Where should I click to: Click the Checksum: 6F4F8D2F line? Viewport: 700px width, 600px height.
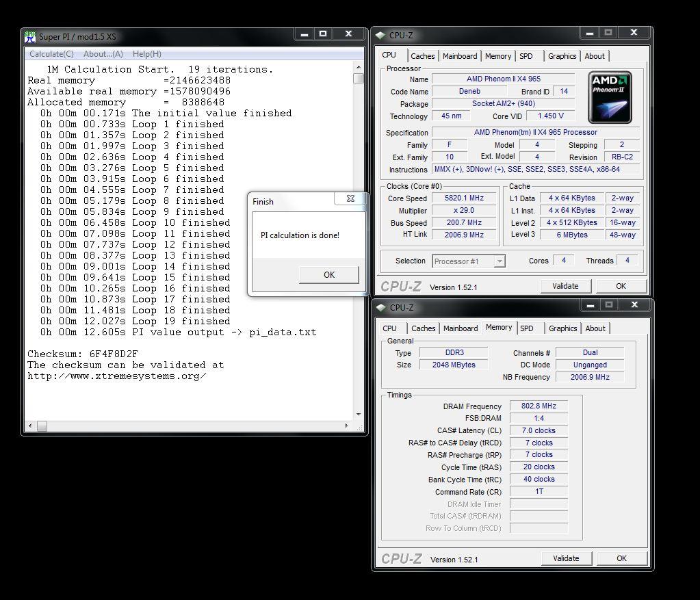point(83,354)
